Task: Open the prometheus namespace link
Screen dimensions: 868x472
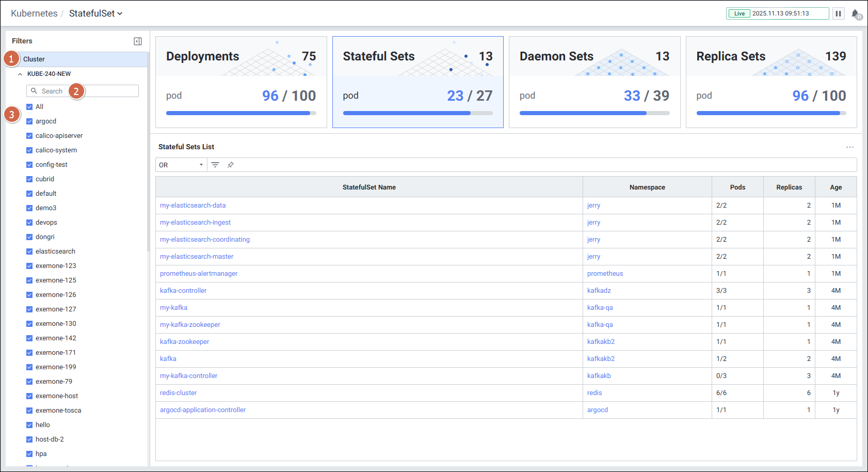Action: [605, 274]
